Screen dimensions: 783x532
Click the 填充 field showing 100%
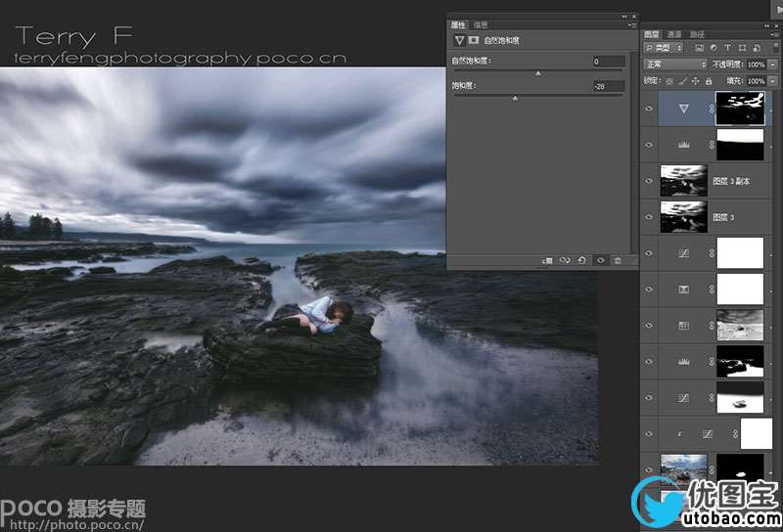(756, 81)
